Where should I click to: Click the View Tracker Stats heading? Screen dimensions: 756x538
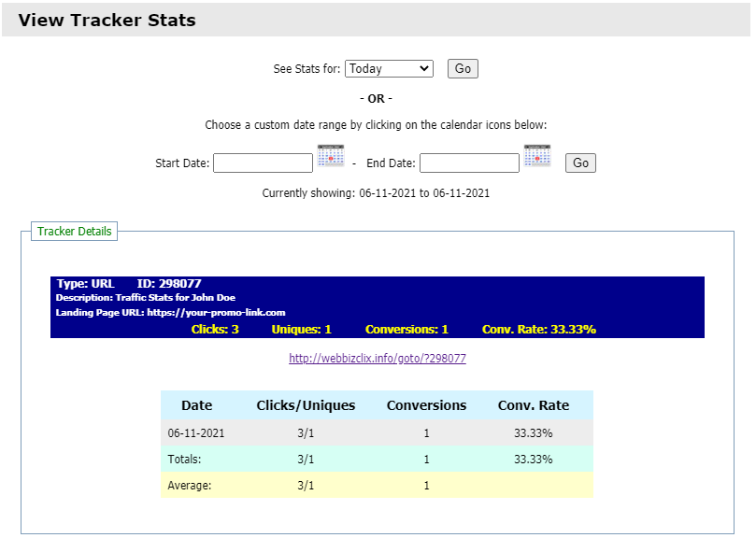pos(107,21)
